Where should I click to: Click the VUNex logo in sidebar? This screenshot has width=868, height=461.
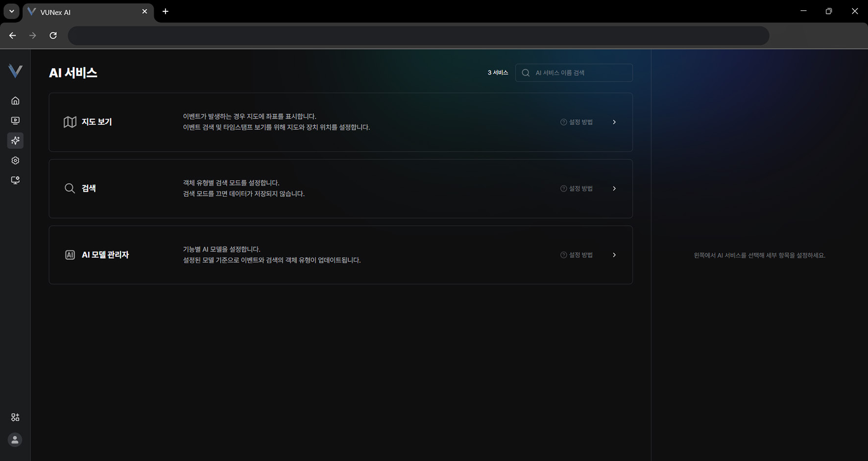(15, 71)
